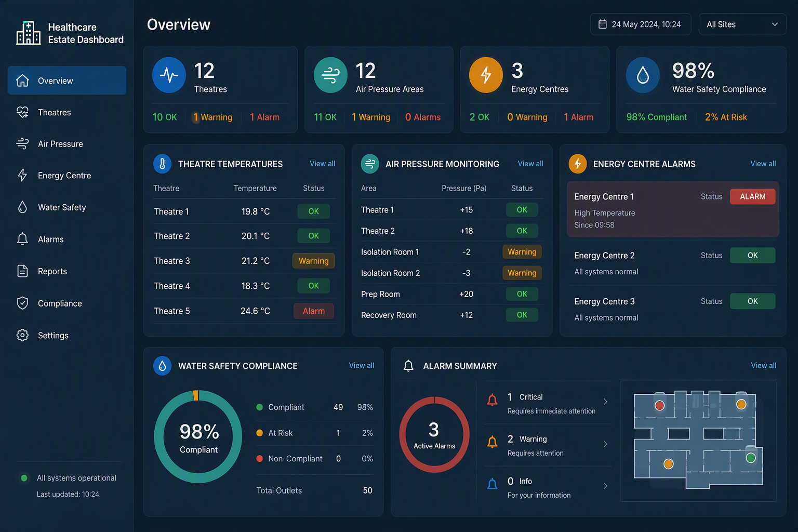Click the bolt icon beside Energy Centre Alarms
Screen dimensions: 798x532
click(x=578, y=164)
